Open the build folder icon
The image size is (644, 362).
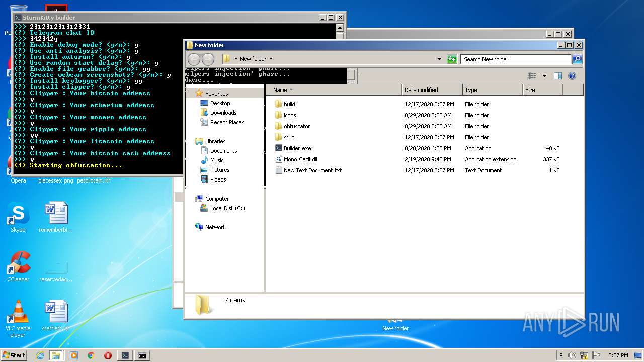coord(279,104)
